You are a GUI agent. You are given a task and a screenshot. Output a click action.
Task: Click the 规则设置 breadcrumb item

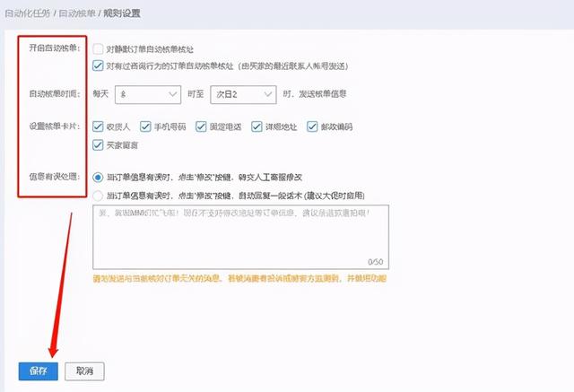click(x=123, y=14)
